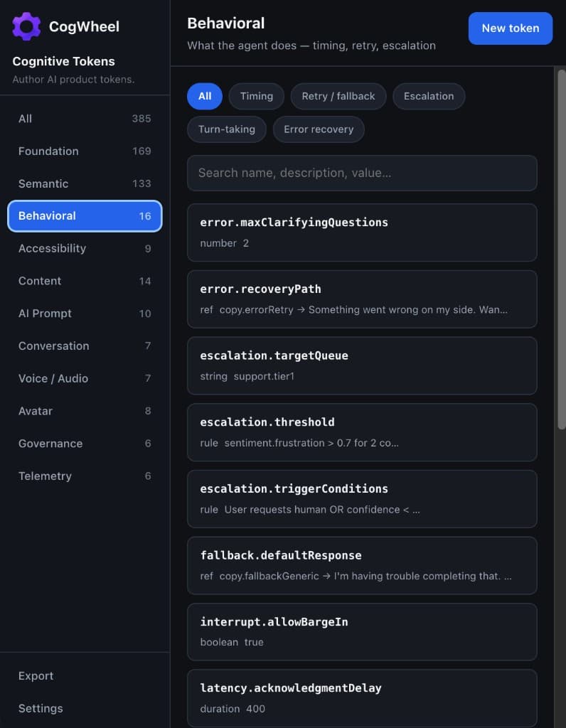This screenshot has width=566, height=728.
Task: Open the fallback.defaultResponse token card
Action: (362, 565)
